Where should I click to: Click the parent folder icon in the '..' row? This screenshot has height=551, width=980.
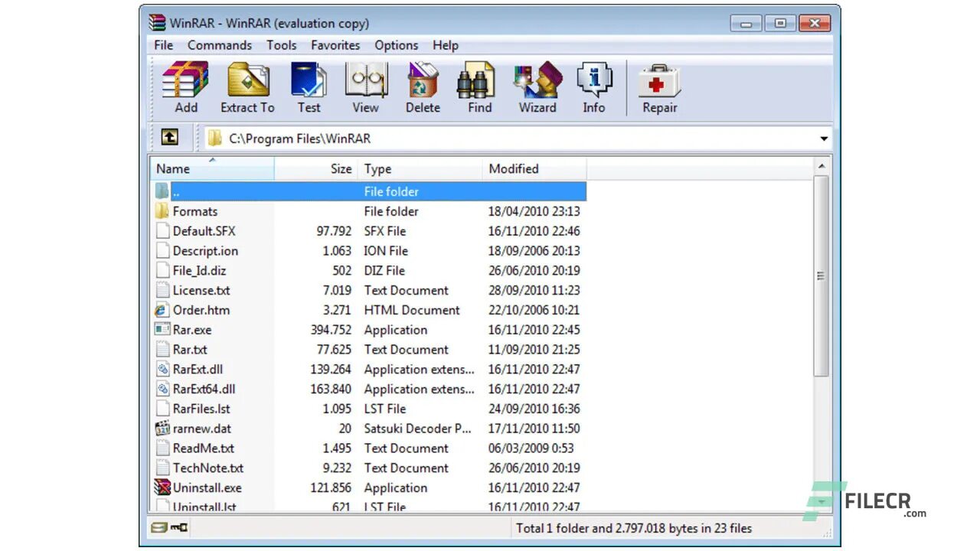pyautogui.click(x=162, y=191)
